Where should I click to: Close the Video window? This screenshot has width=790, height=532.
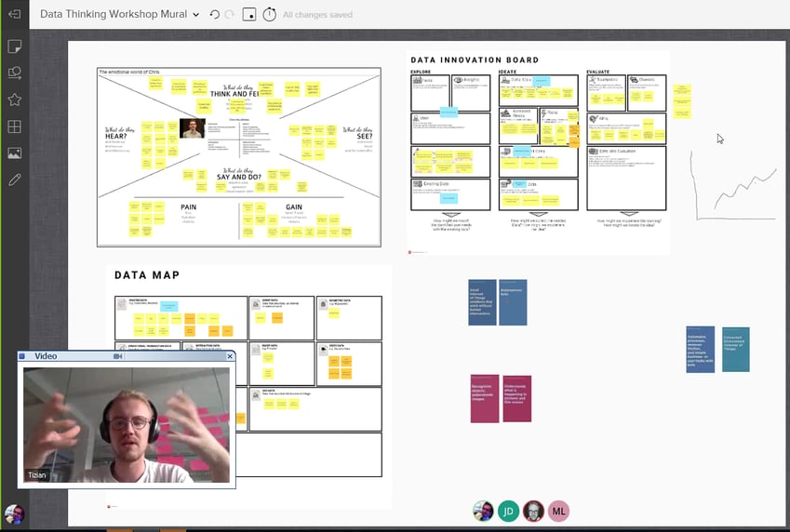point(230,356)
